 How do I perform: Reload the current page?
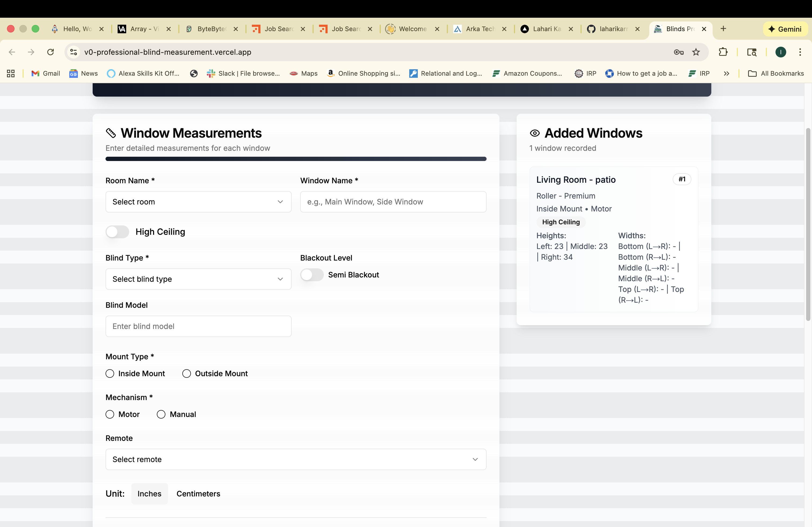(50, 52)
